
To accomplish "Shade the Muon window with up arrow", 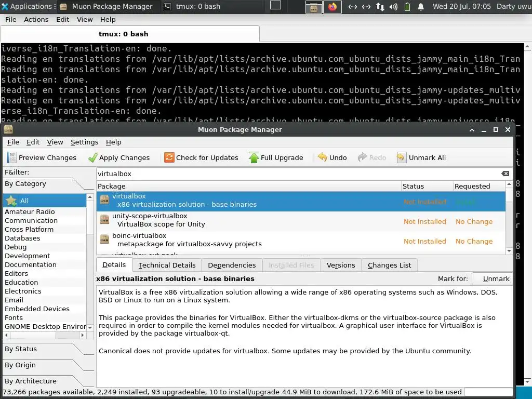I will (472, 129).
